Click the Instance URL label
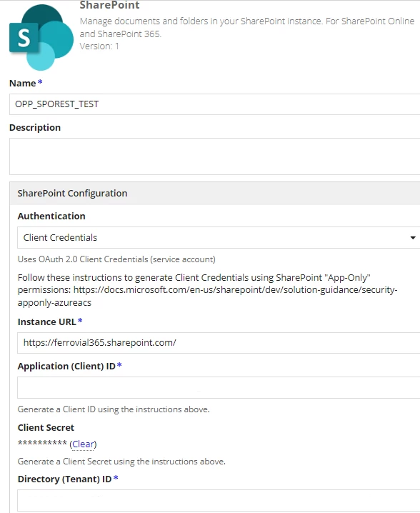 pos(46,322)
